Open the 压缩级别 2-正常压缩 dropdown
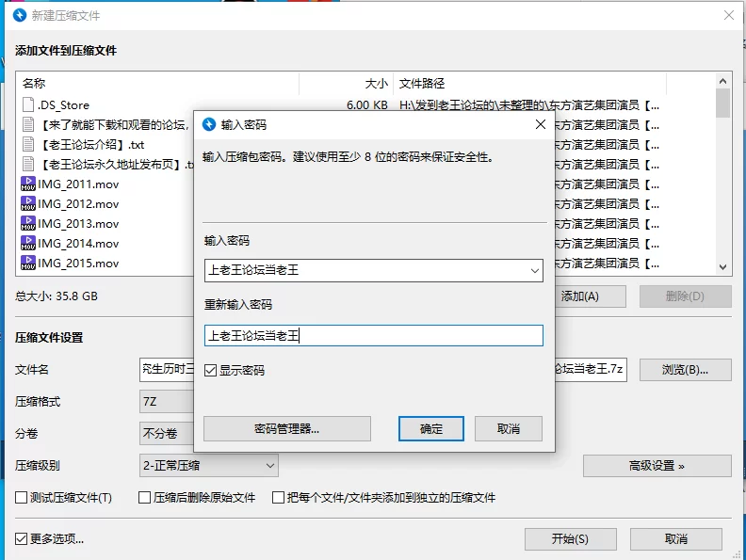746x560 pixels. [209, 465]
